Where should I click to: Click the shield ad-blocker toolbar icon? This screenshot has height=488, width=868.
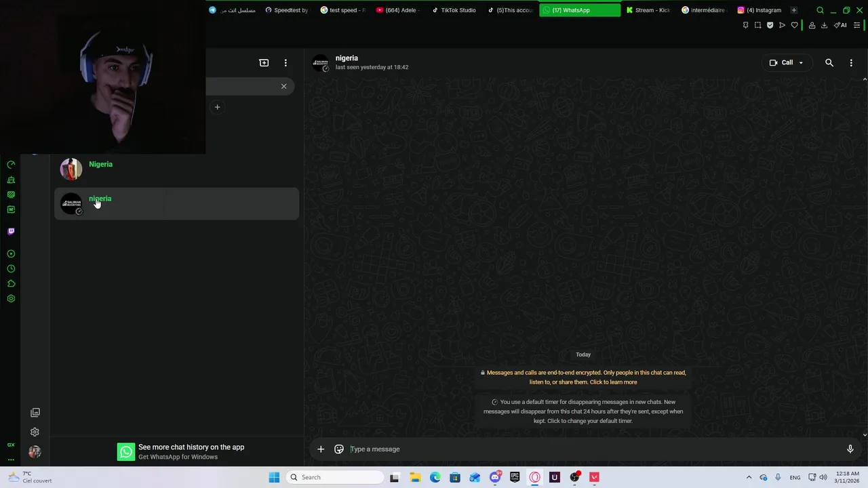[770, 25]
